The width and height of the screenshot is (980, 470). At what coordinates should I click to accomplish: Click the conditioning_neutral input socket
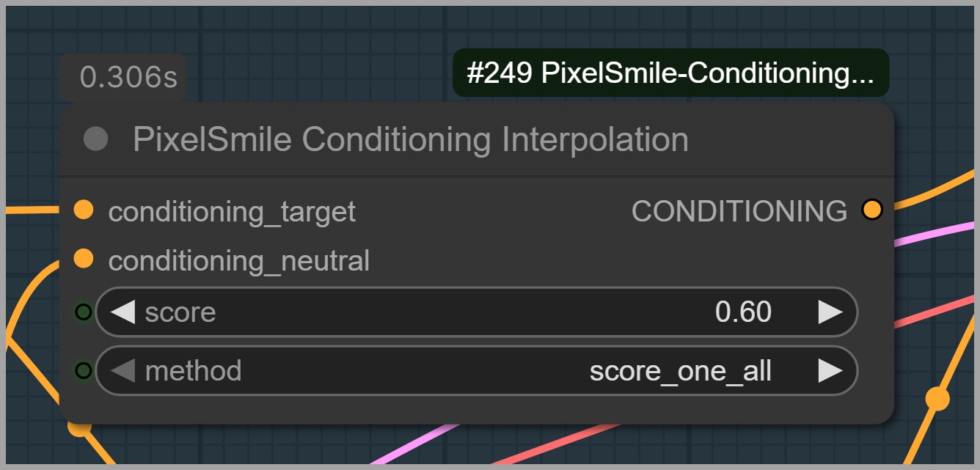(x=84, y=259)
